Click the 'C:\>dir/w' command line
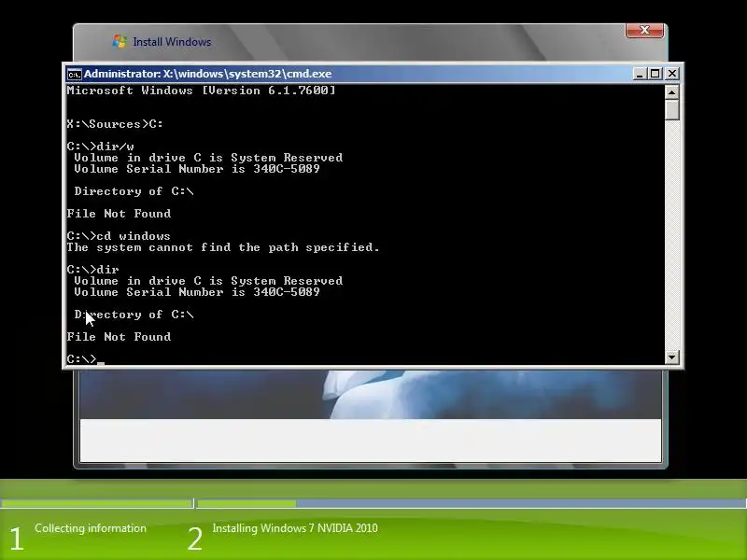This screenshot has height=560, width=747. point(101,147)
